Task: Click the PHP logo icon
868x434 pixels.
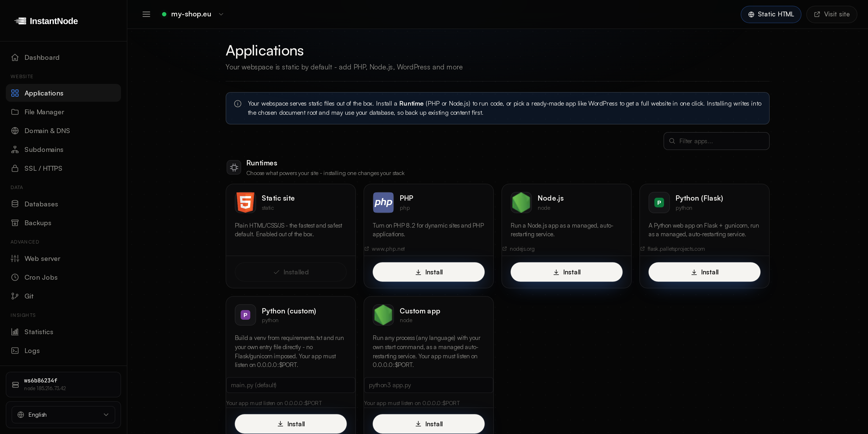Action: click(383, 202)
